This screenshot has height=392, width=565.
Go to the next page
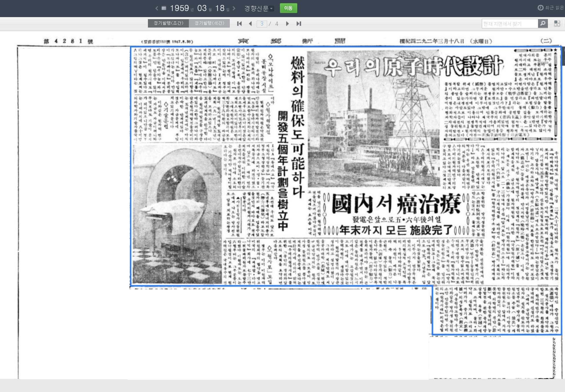click(x=287, y=24)
